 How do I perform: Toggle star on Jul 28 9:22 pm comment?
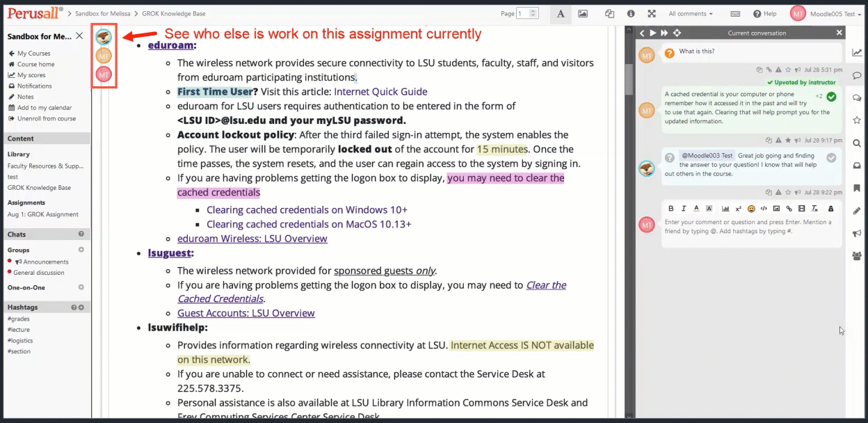[787, 192]
